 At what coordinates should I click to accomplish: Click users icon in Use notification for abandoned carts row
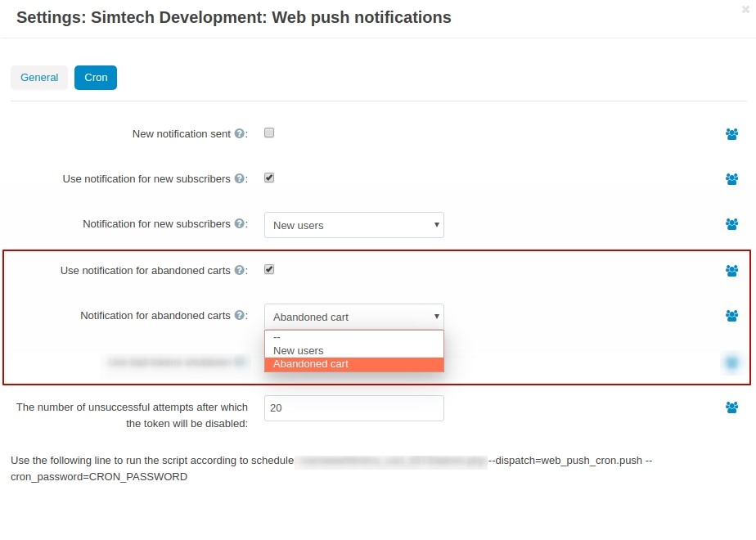point(731,271)
